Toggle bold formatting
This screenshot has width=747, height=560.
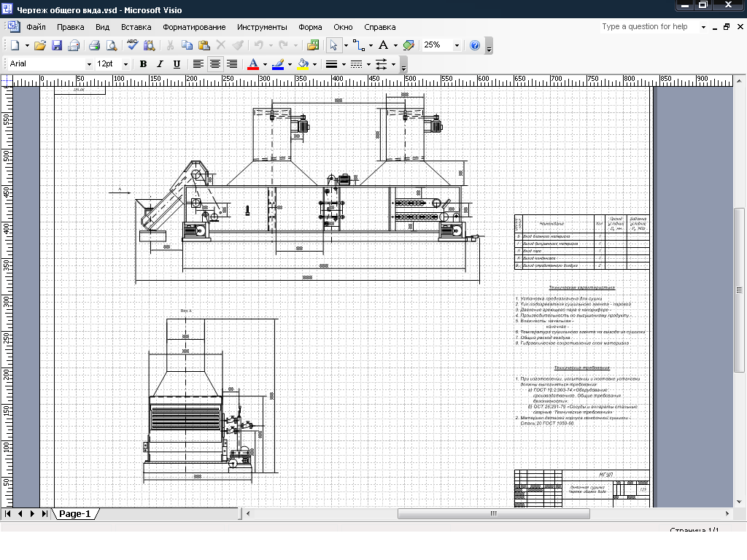tap(143, 64)
